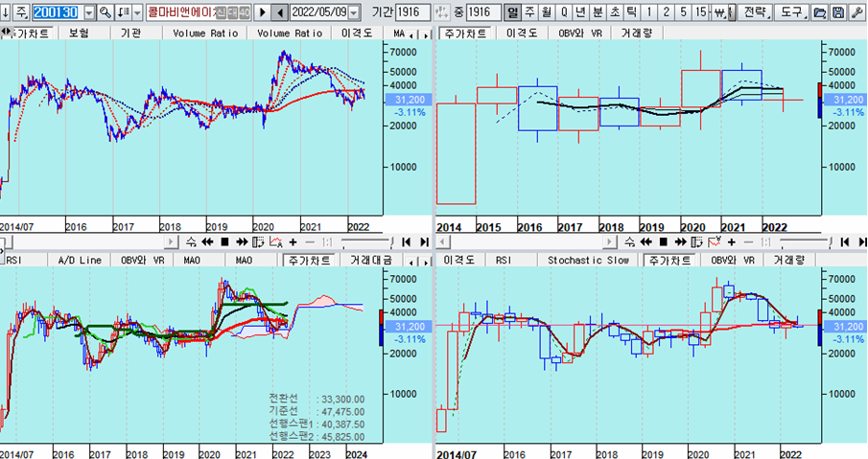The width and height of the screenshot is (868, 459).
Task: Click the 기간 period input field
Action: 413,12
